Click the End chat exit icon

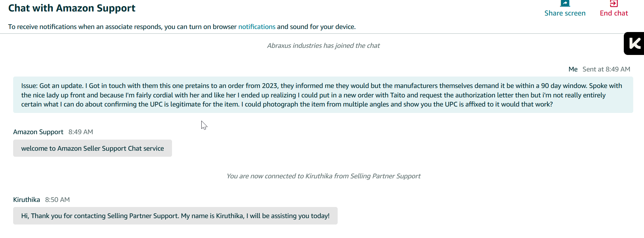[x=614, y=3]
